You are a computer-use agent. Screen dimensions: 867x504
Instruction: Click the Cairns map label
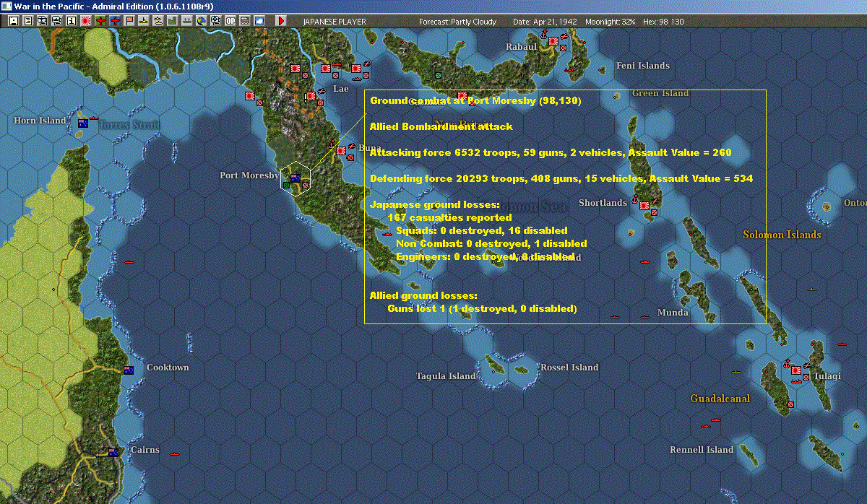point(145,450)
